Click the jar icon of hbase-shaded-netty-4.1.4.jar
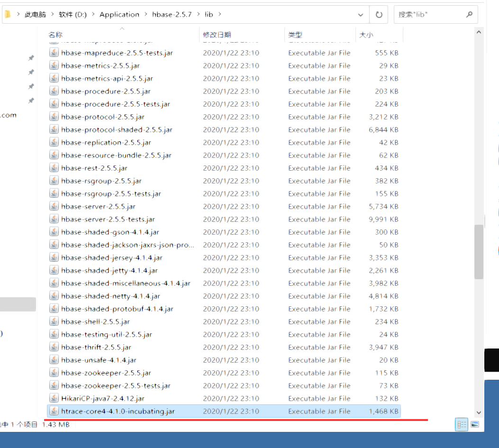Image resolution: width=499 pixels, height=448 pixels. 54,296
